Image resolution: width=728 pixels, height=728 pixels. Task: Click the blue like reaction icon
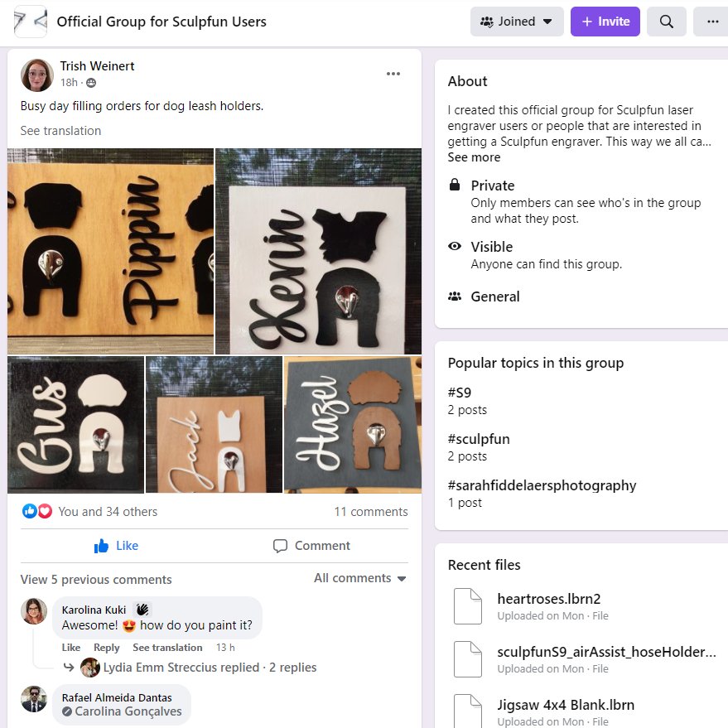(x=29, y=511)
